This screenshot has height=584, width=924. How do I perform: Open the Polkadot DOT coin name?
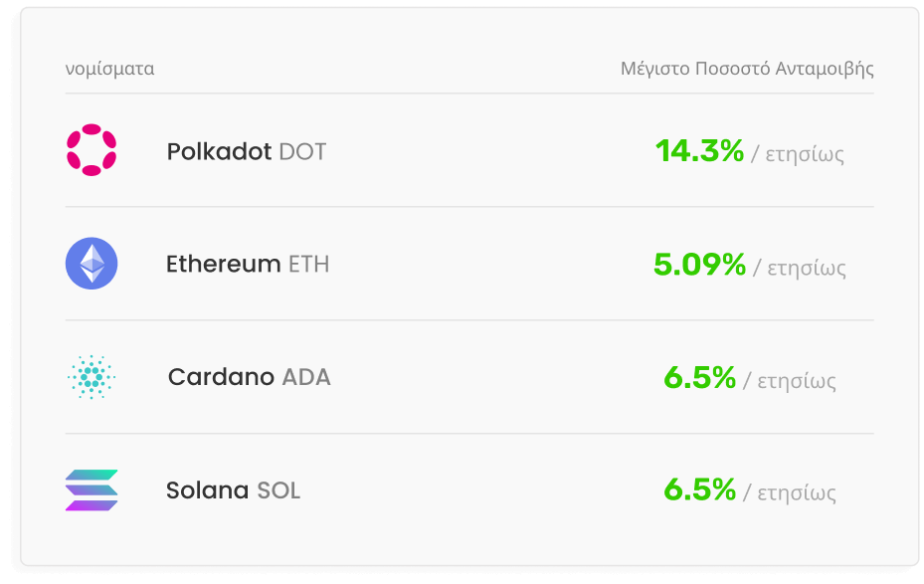tap(246, 152)
